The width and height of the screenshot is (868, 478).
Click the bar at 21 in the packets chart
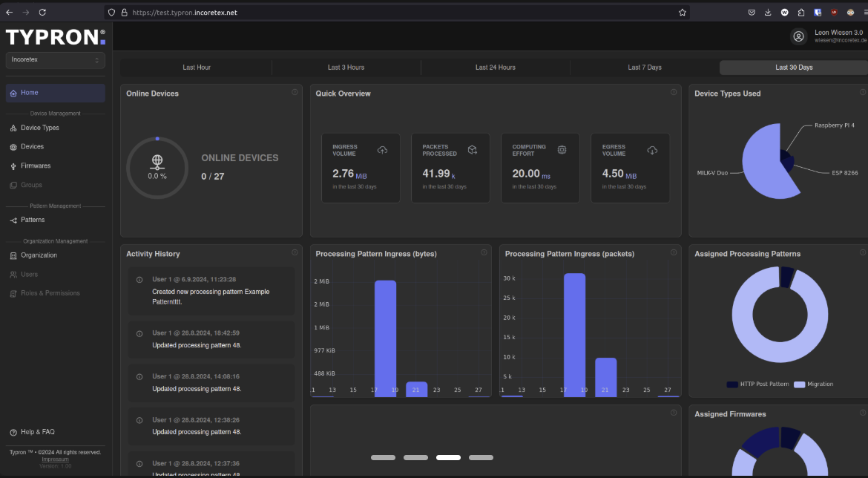coord(605,377)
